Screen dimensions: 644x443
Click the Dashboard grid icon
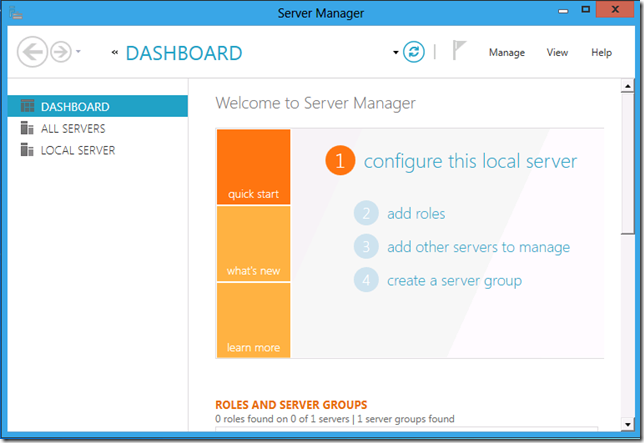[28, 106]
